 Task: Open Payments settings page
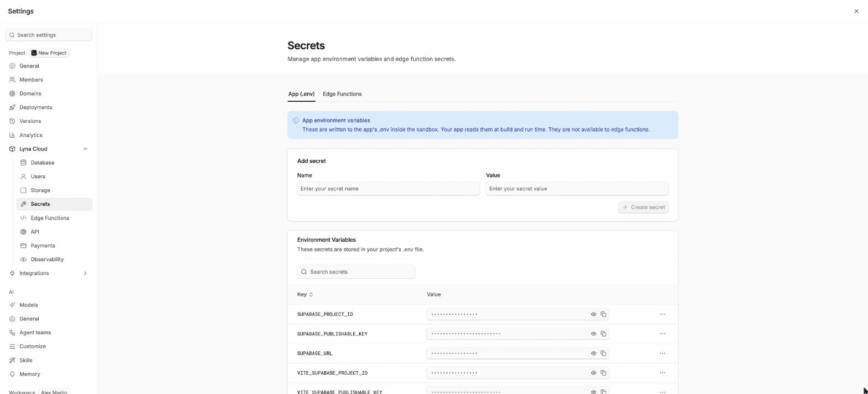[x=54, y=246]
